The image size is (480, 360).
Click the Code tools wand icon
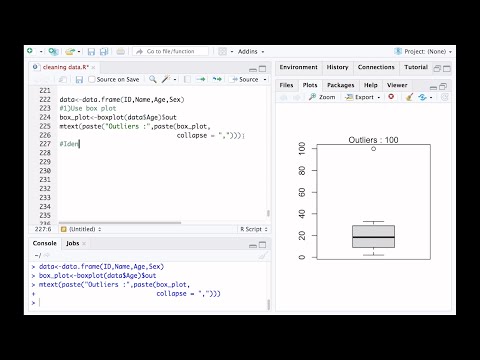pyautogui.click(x=166, y=79)
